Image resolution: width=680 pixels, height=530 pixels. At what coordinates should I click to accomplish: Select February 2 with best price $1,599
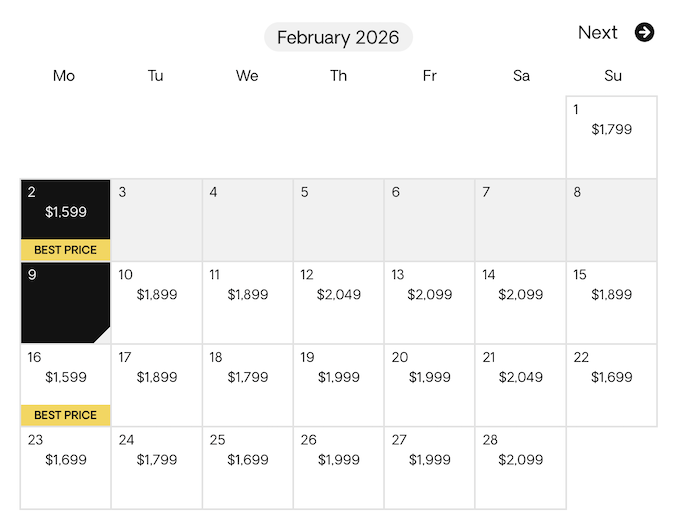[x=66, y=212]
